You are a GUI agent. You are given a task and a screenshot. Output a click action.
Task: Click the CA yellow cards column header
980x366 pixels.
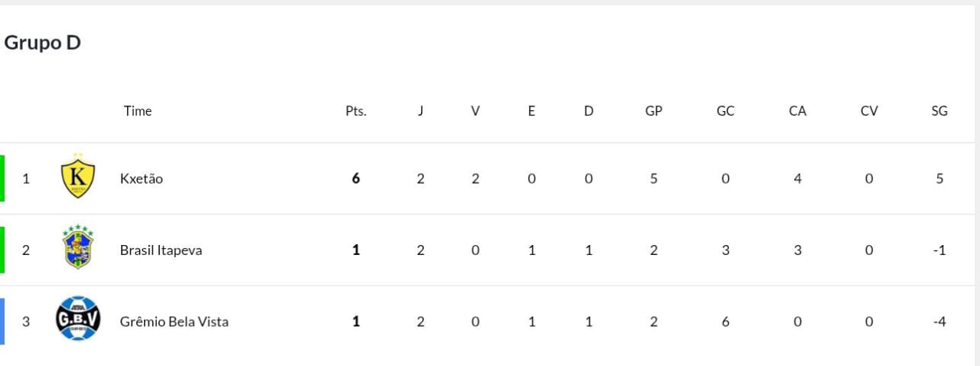pos(797,111)
